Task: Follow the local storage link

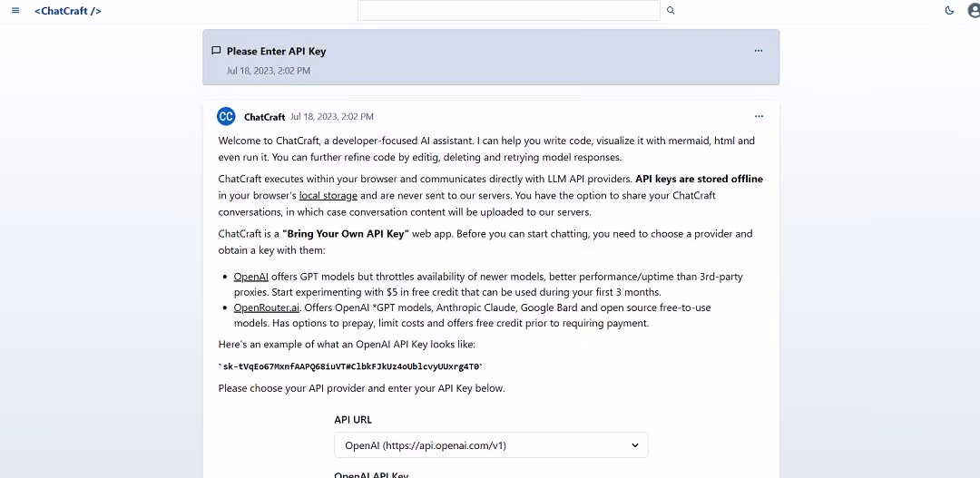Action: pyautogui.click(x=328, y=196)
